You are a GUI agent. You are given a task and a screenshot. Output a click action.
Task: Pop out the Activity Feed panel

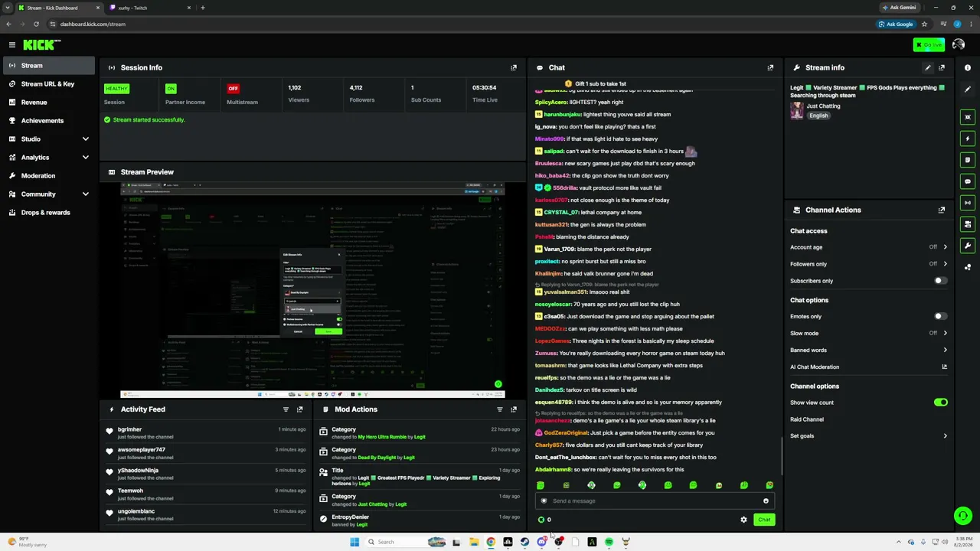(x=299, y=409)
